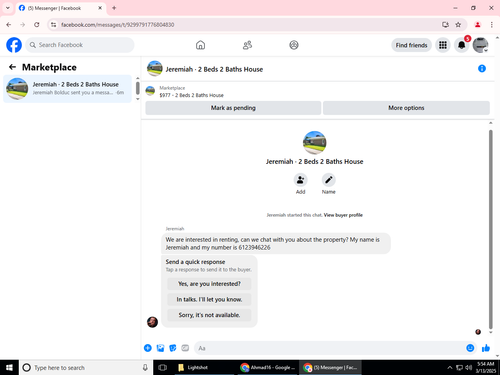Send quick reply 'Yes, are you interested?'

coord(209,284)
